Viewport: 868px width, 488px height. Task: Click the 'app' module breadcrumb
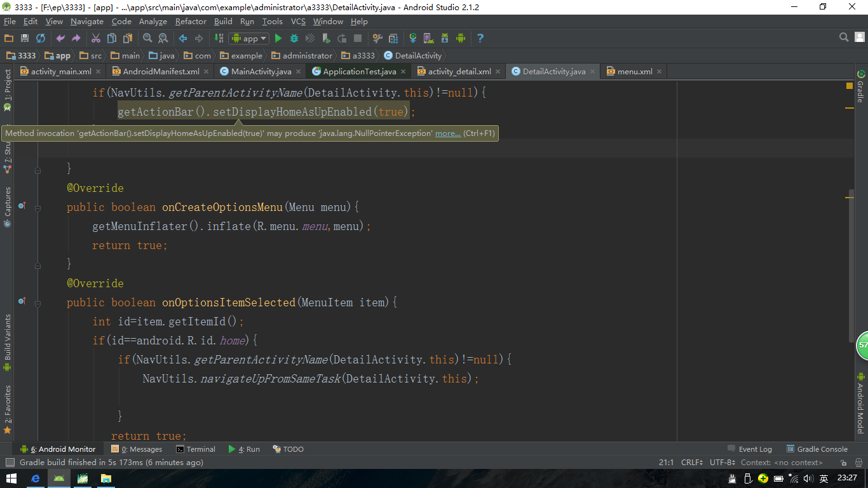(57, 55)
